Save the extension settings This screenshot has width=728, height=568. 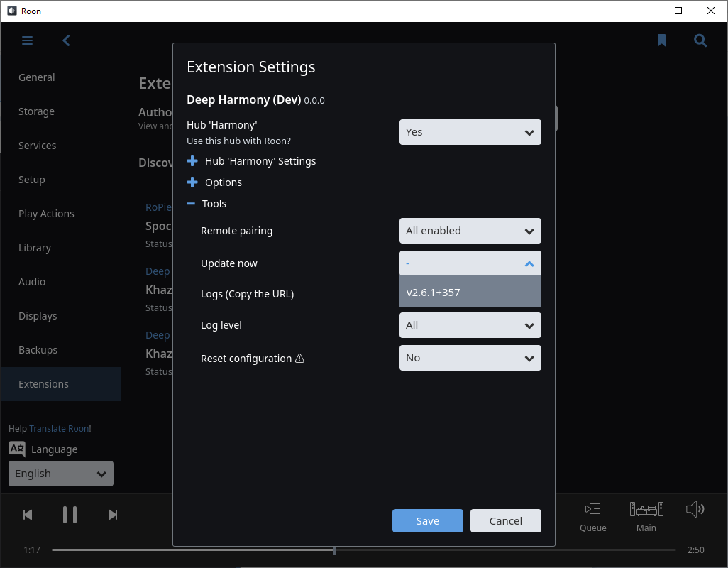pyautogui.click(x=428, y=520)
